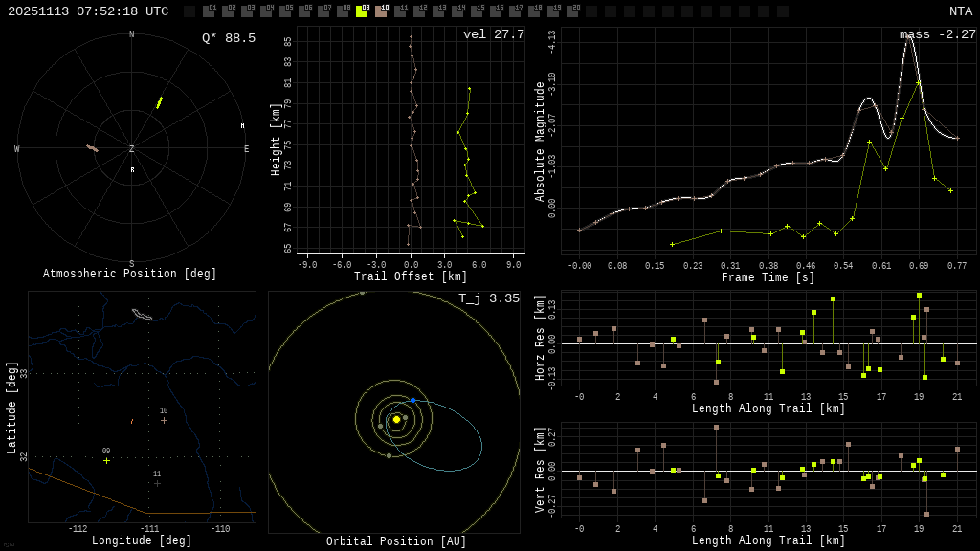Click the T_j 3.35 Tisserand label

tap(488, 298)
